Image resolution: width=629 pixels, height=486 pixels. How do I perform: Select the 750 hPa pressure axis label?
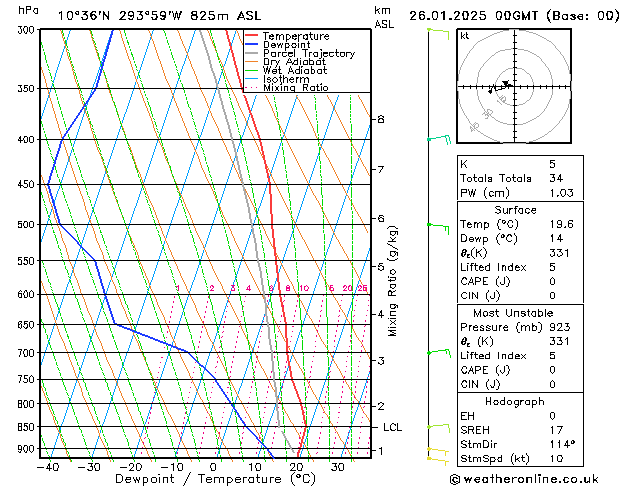point(28,380)
